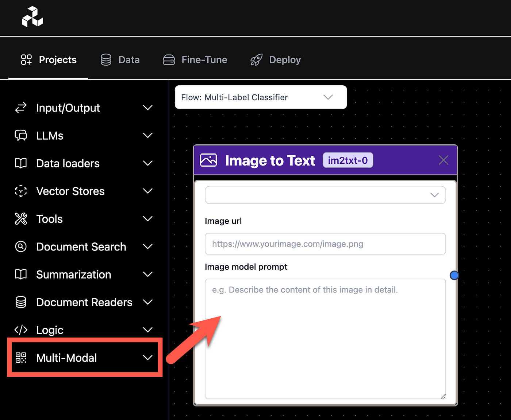The height and width of the screenshot is (420, 511).
Task: Open the empty model dropdown in node
Action: (x=325, y=195)
